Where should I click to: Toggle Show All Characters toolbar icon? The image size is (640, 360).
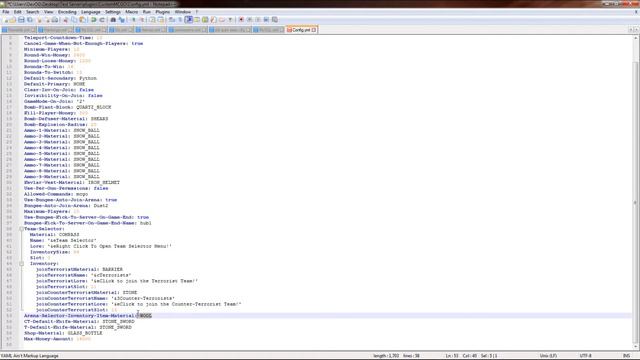click(x=180, y=20)
